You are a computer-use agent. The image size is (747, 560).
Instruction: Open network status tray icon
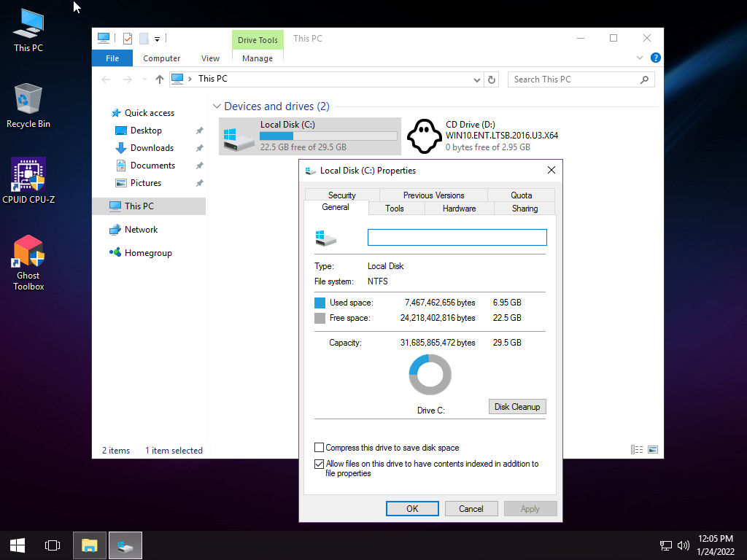pos(665,545)
